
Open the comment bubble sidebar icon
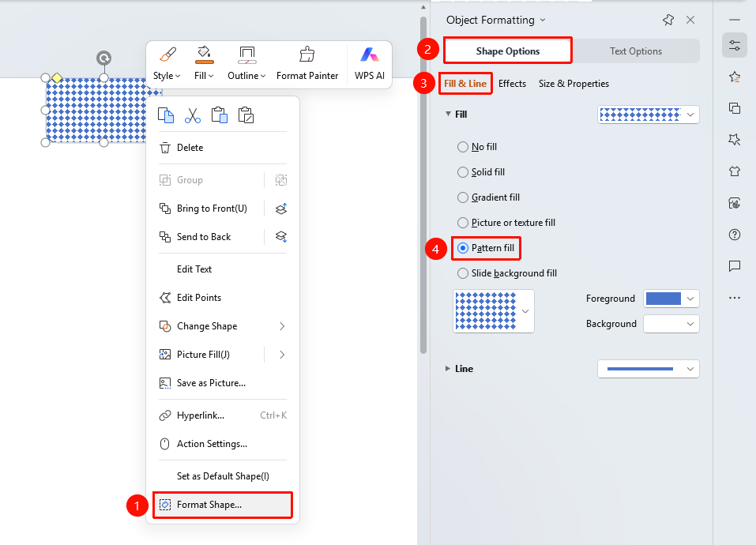coord(735,266)
